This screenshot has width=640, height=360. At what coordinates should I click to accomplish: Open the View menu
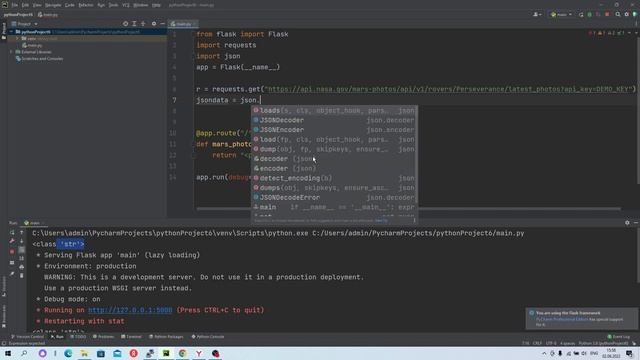click(x=37, y=5)
